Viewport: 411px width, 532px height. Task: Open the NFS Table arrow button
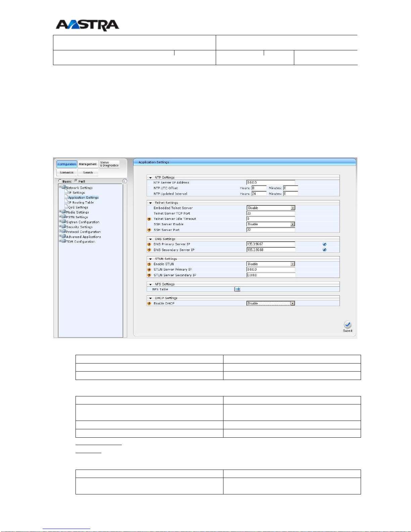pos(237,289)
